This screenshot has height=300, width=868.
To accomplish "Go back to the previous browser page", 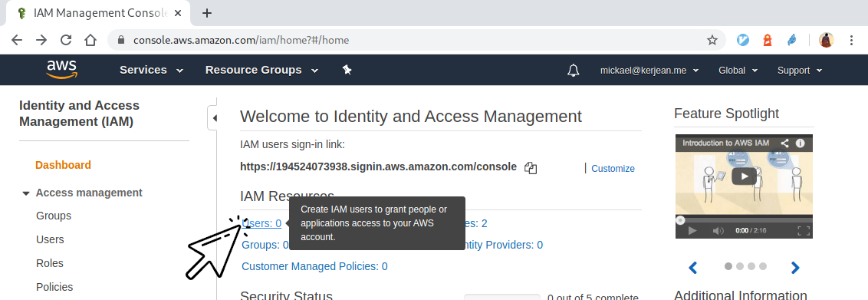I will [17, 40].
